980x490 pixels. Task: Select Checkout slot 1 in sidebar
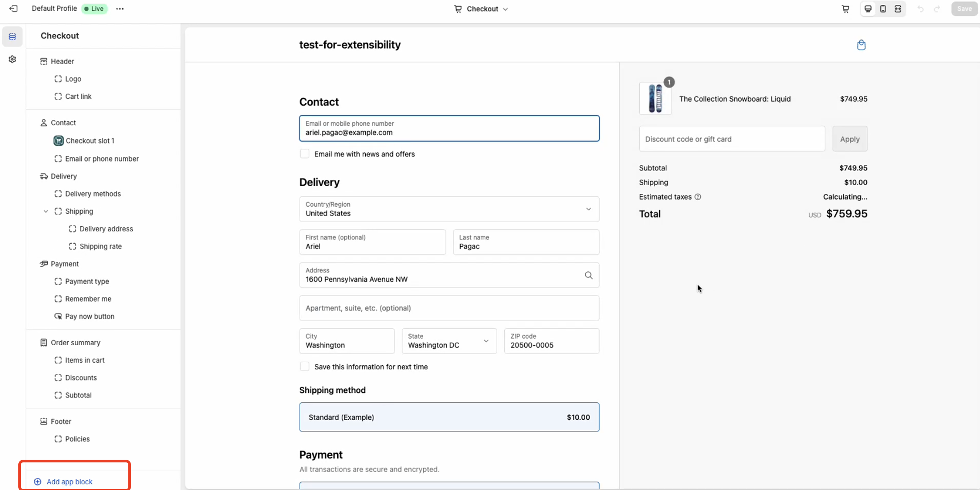(90, 141)
